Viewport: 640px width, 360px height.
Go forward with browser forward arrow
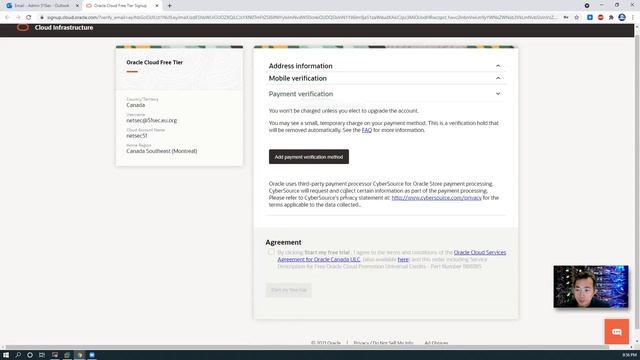click(18, 17)
